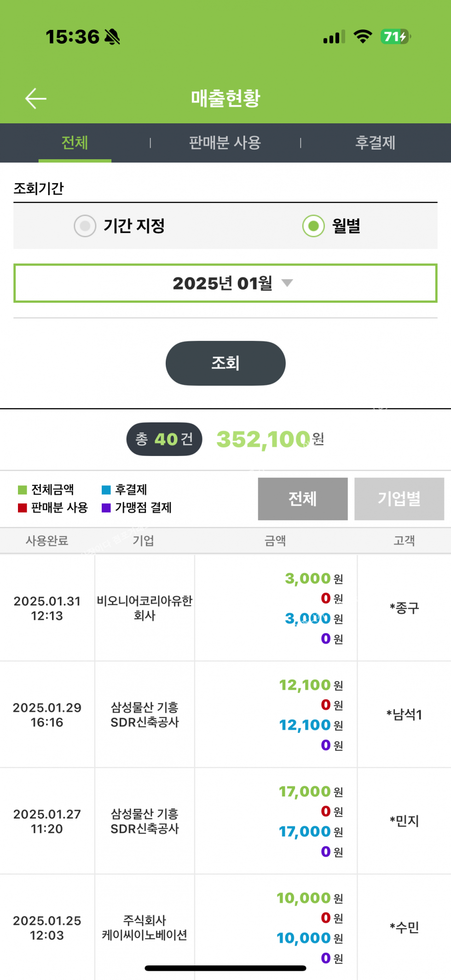
Task: Tap the cellular signal bars icon
Action: (x=334, y=37)
